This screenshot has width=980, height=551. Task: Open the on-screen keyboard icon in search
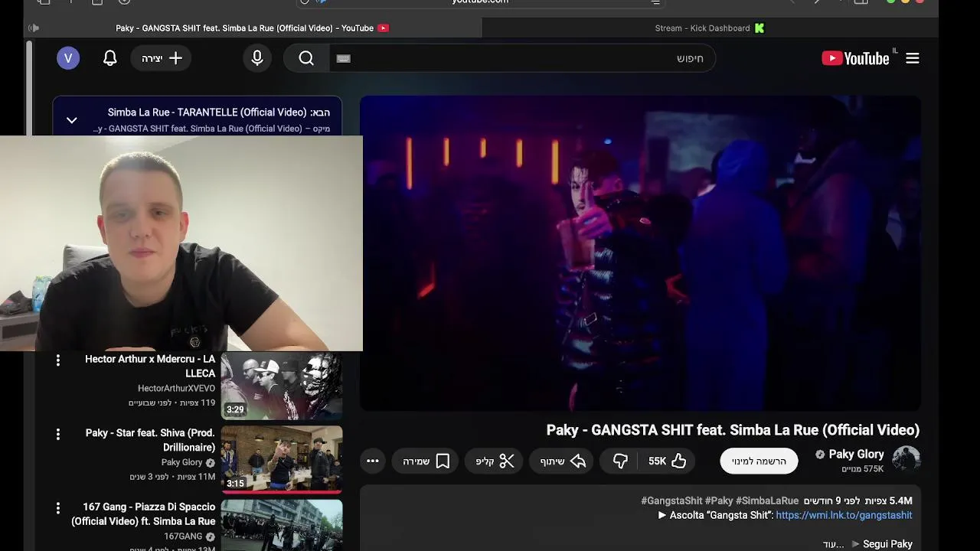344,58
